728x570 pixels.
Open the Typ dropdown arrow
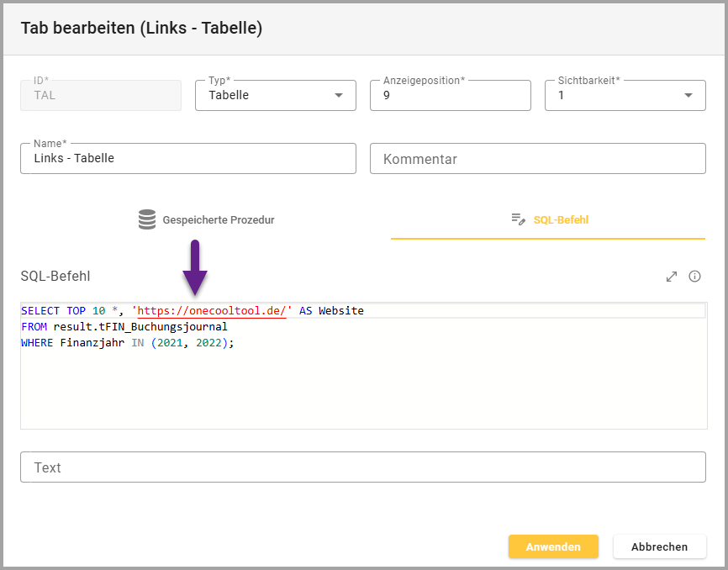tap(339, 95)
